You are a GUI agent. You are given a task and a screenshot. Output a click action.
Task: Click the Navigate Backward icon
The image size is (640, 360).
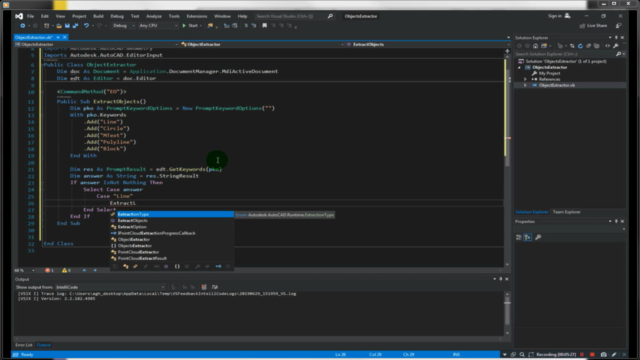click(22, 26)
